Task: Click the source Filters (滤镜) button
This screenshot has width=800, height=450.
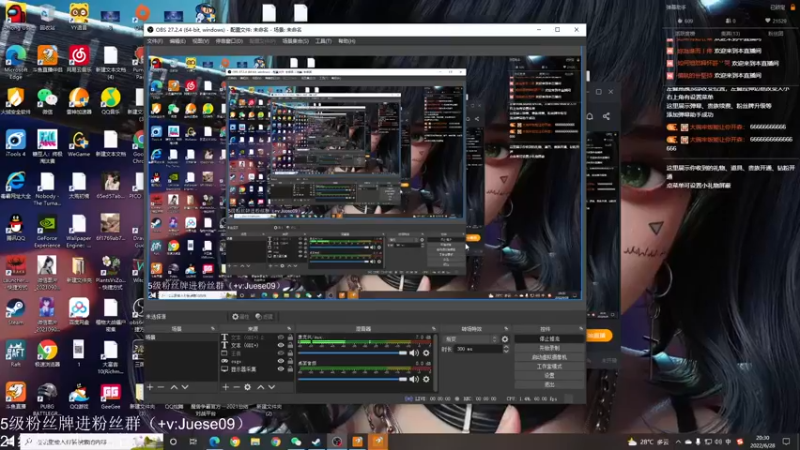Action: (x=264, y=316)
